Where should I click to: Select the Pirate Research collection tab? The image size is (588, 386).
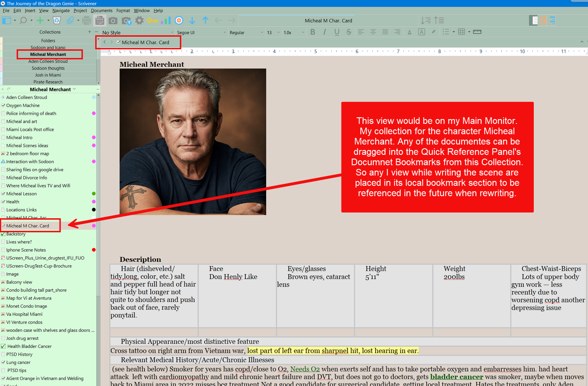(x=48, y=82)
